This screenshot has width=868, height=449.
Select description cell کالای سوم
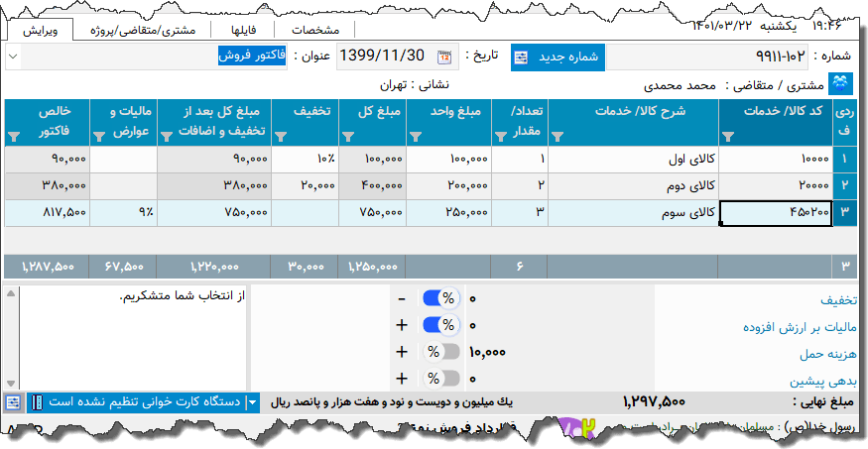(633, 213)
